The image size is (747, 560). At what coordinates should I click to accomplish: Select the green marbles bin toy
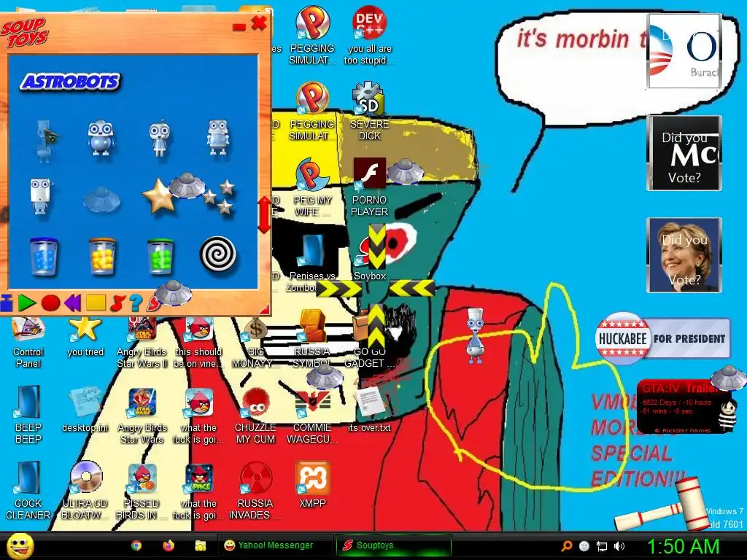click(160, 257)
